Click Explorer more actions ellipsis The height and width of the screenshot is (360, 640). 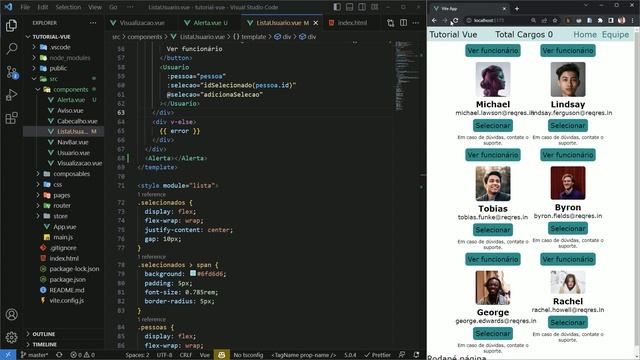click(x=93, y=23)
